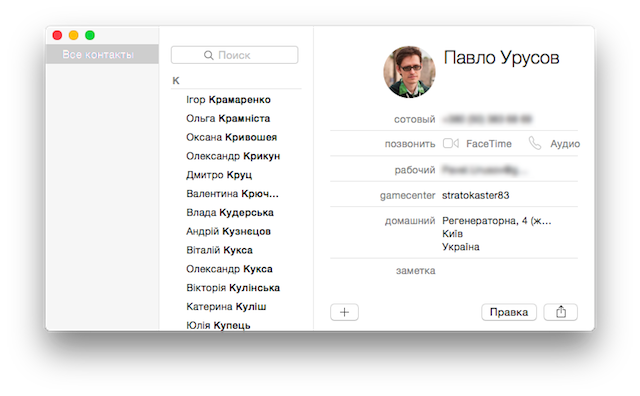Image resolution: width=640 pixels, height=396 pixels.
Task: Open the Регенераторна, 4 home address
Action: pyautogui.click(x=496, y=234)
